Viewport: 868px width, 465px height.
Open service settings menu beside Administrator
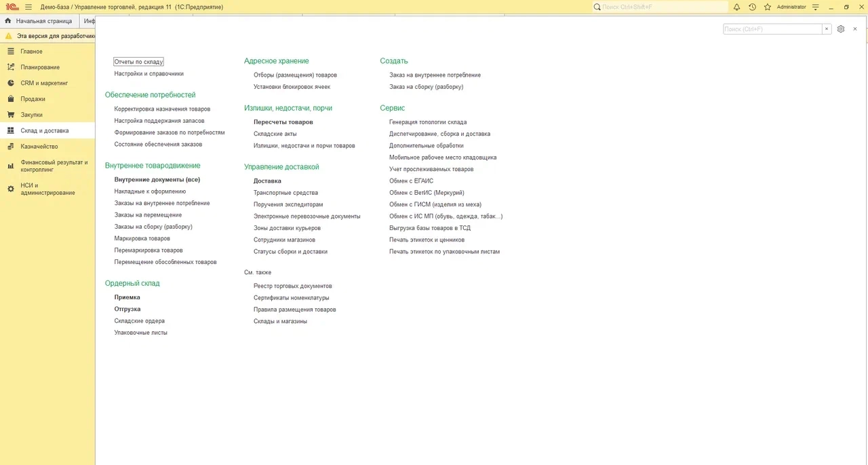[x=816, y=7]
